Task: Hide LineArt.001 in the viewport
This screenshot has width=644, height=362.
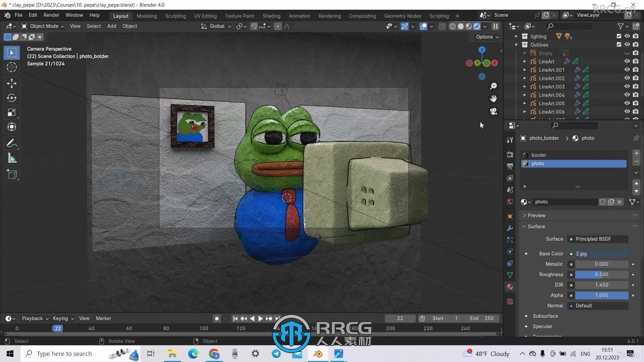Action: (627, 70)
